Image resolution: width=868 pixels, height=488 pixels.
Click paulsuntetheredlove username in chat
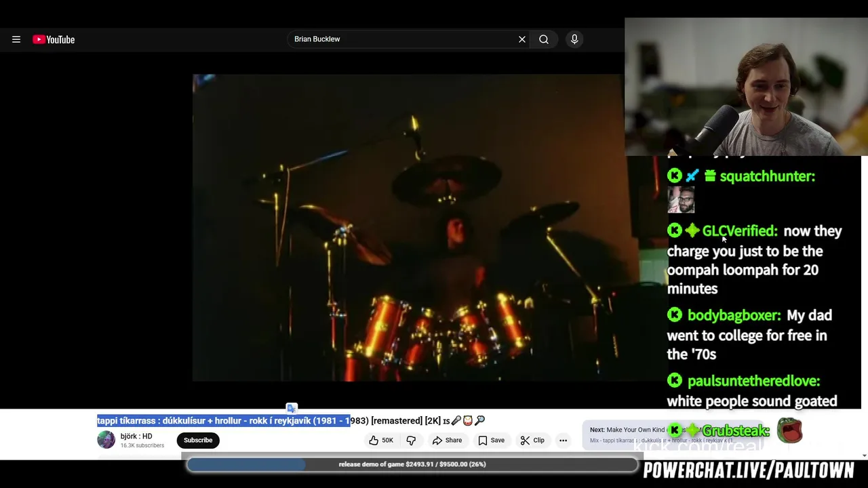pos(753,381)
